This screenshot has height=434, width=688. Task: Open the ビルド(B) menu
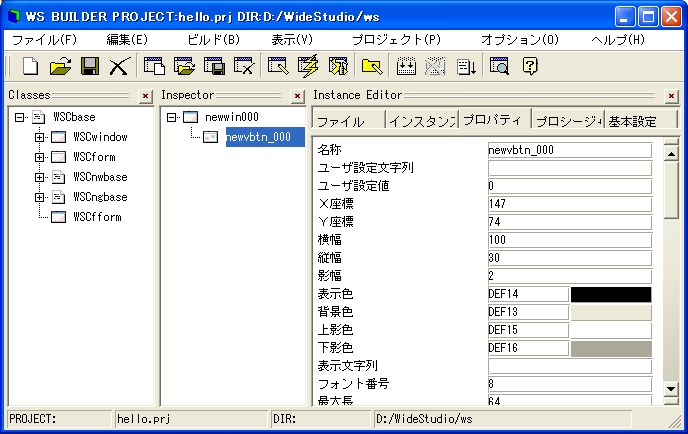(213, 40)
